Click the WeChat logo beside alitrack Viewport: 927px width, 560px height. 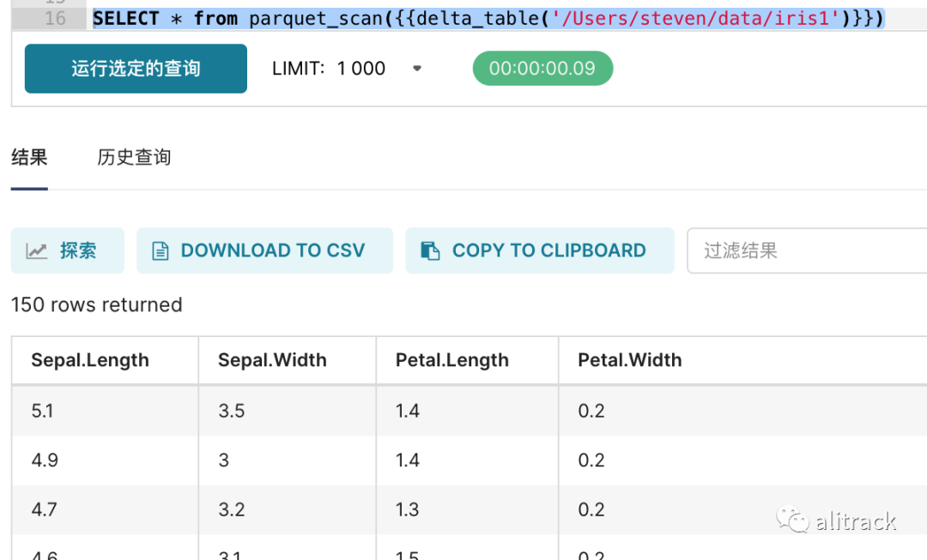point(792,520)
